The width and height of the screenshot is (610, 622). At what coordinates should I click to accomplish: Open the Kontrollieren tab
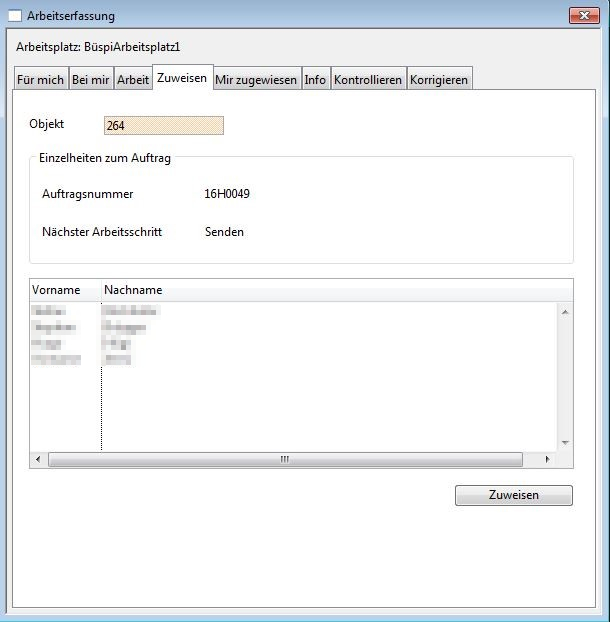[x=368, y=80]
